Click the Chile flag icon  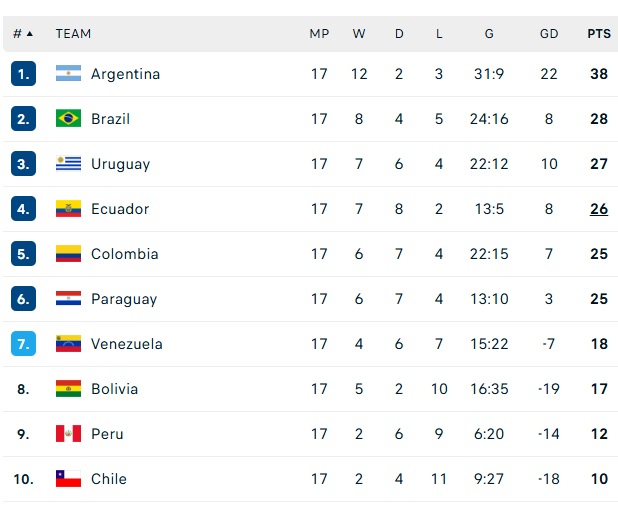[x=68, y=479]
